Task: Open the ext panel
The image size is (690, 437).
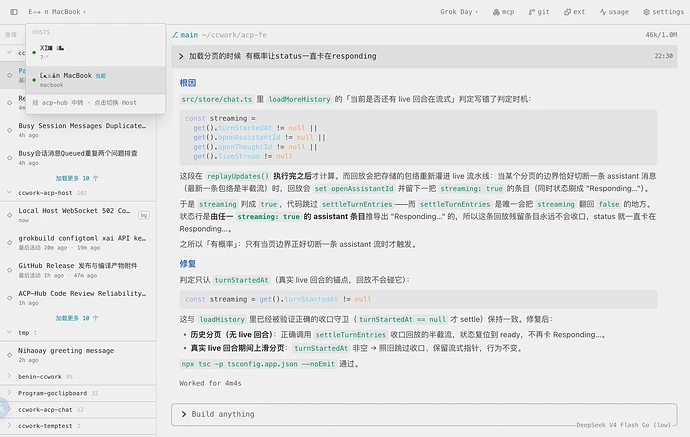Action: pyautogui.click(x=574, y=12)
